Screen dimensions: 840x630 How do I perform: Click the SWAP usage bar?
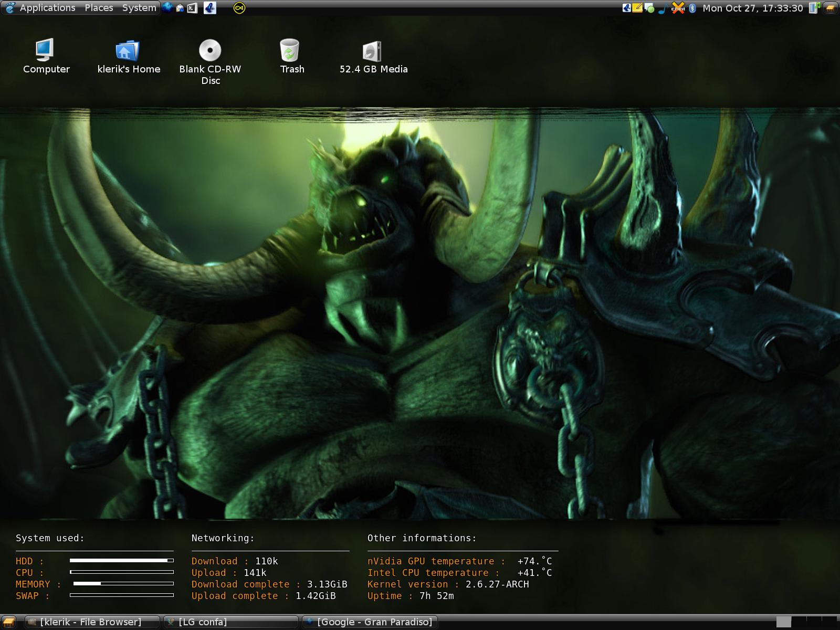pos(122,595)
